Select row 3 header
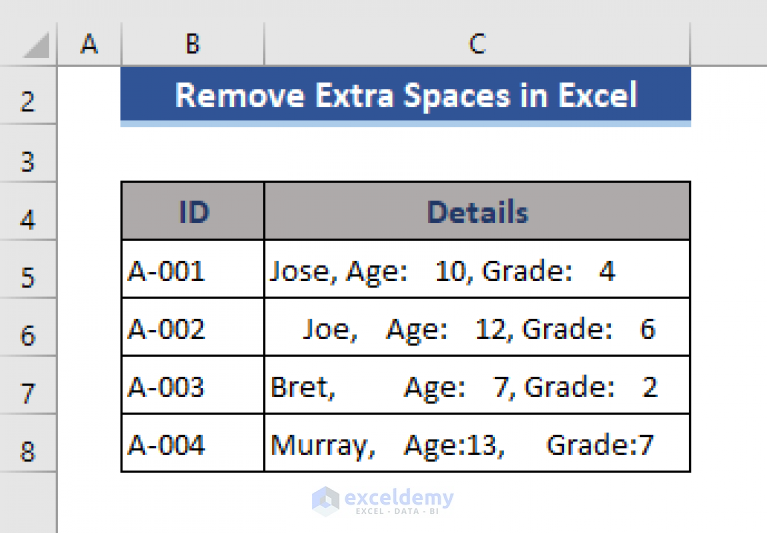The width and height of the screenshot is (767, 533). click(x=28, y=154)
